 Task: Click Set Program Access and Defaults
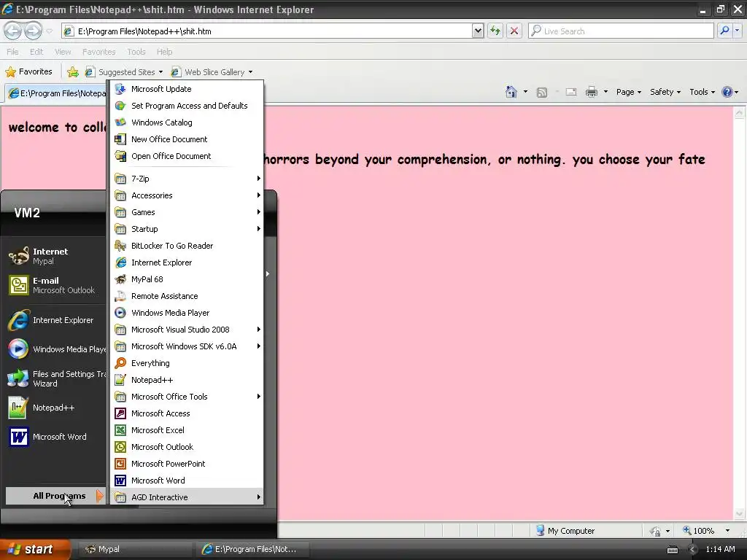pyautogui.click(x=187, y=106)
